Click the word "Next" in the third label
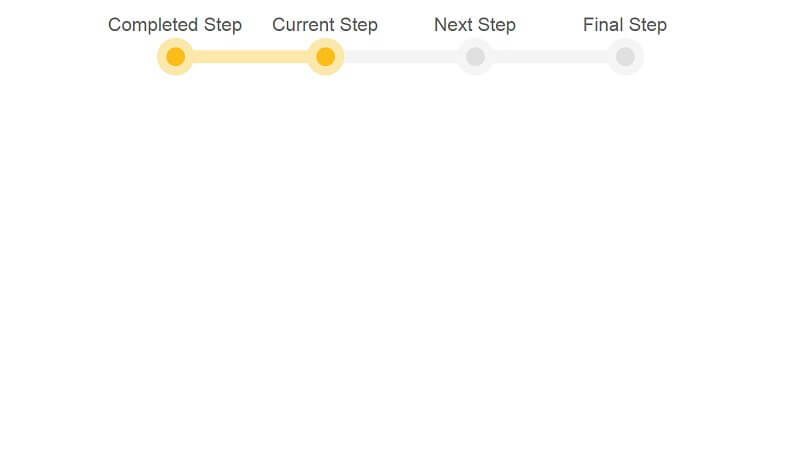Image resolution: width=800 pixels, height=449 pixels. click(453, 24)
